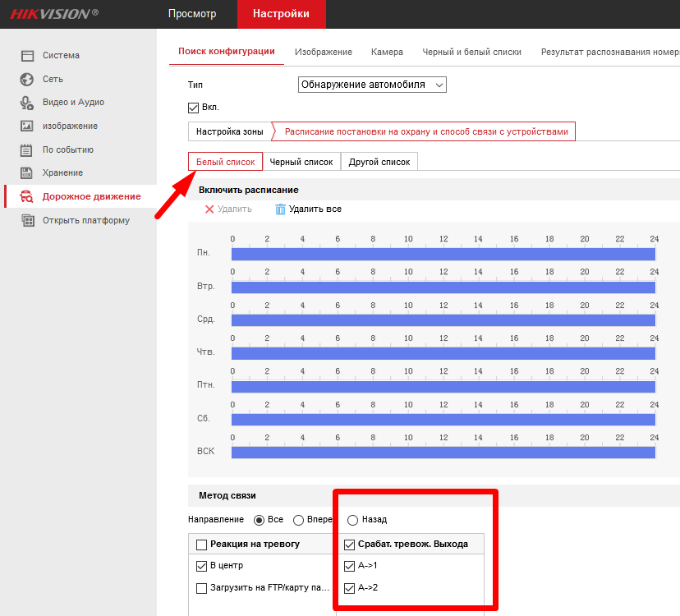Open Черный и белый списки tab

click(x=471, y=52)
